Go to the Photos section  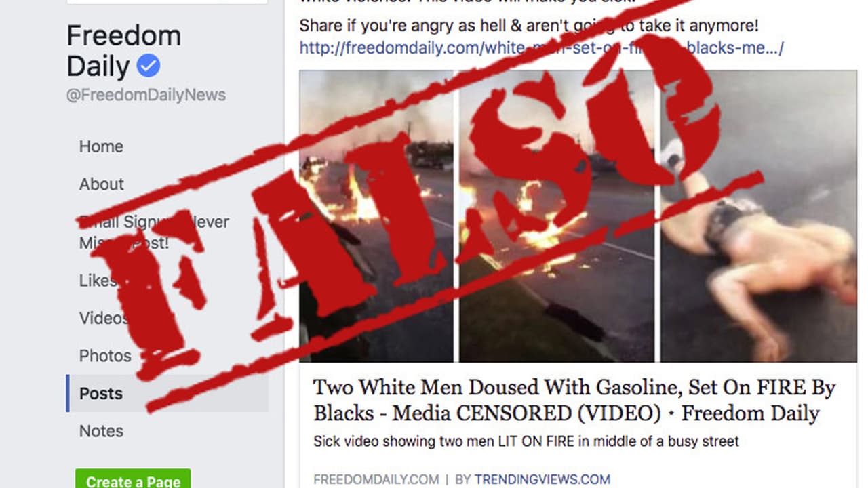(x=105, y=356)
